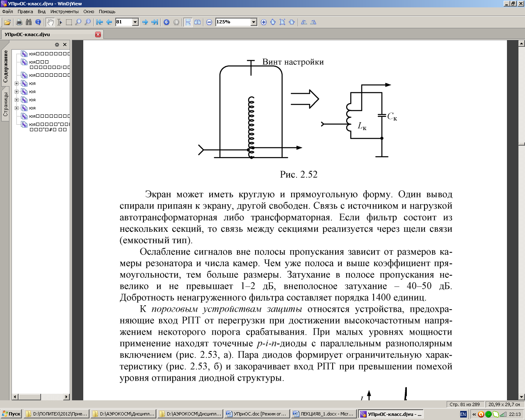The height and width of the screenshot is (420, 525).
Task: Click the Print icon in toolbar
Action: coord(19,22)
